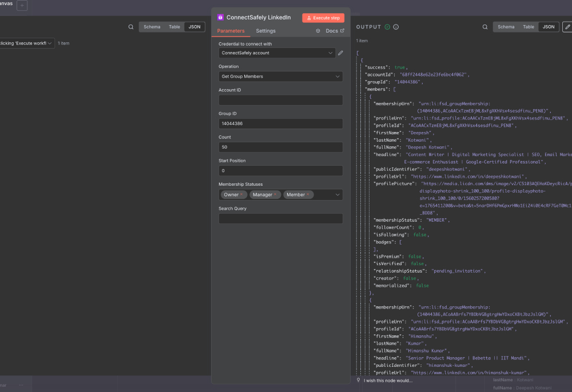This screenshot has height=392, width=572.
Task: Click the edit-output pencil icon top right
Action: coord(567,26)
